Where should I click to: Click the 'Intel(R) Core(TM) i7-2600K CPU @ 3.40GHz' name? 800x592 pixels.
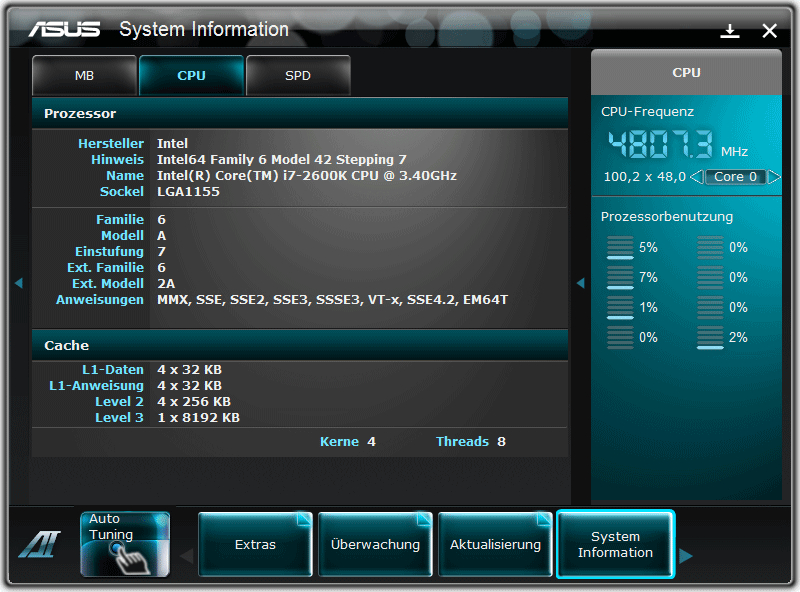click(x=307, y=176)
